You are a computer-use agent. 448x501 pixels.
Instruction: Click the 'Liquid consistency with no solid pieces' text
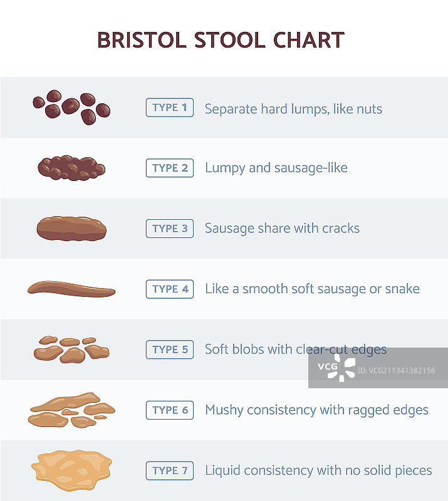pos(318,470)
